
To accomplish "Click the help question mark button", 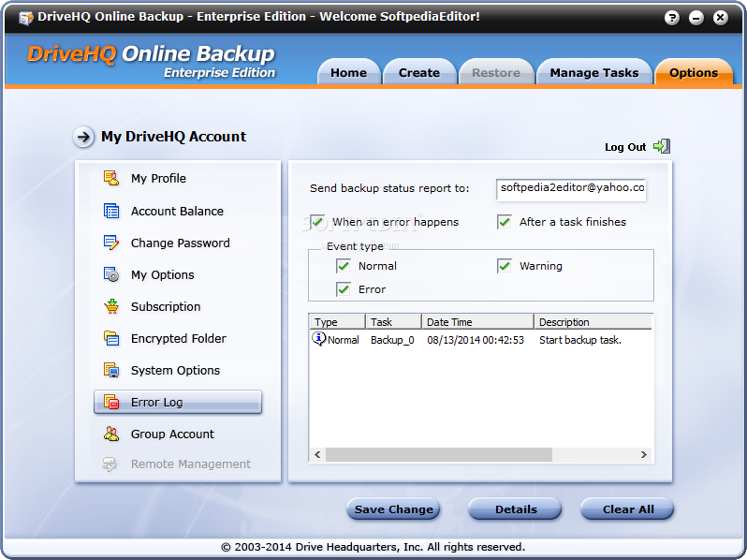I will pyautogui.click(x=672, y=18).
